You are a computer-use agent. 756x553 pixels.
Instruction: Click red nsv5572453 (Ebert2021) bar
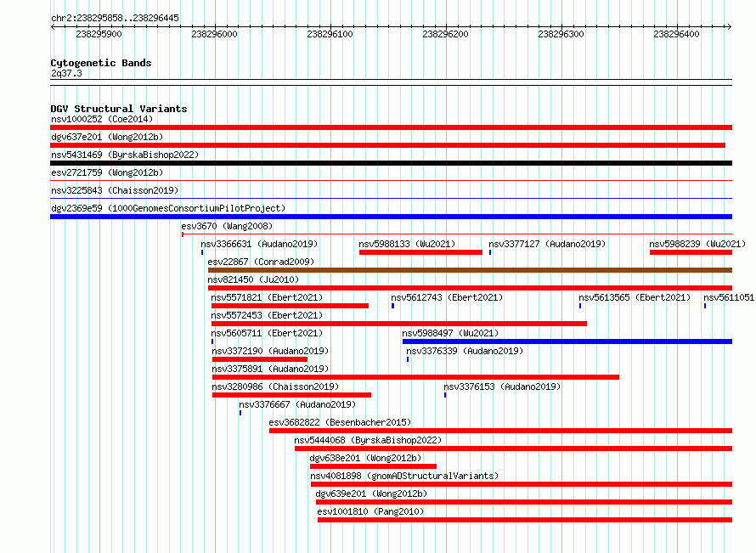click(x=399, y=324)
